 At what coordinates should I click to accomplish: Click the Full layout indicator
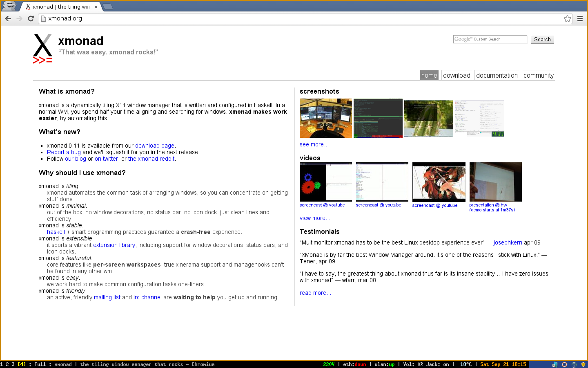point(40,364)
